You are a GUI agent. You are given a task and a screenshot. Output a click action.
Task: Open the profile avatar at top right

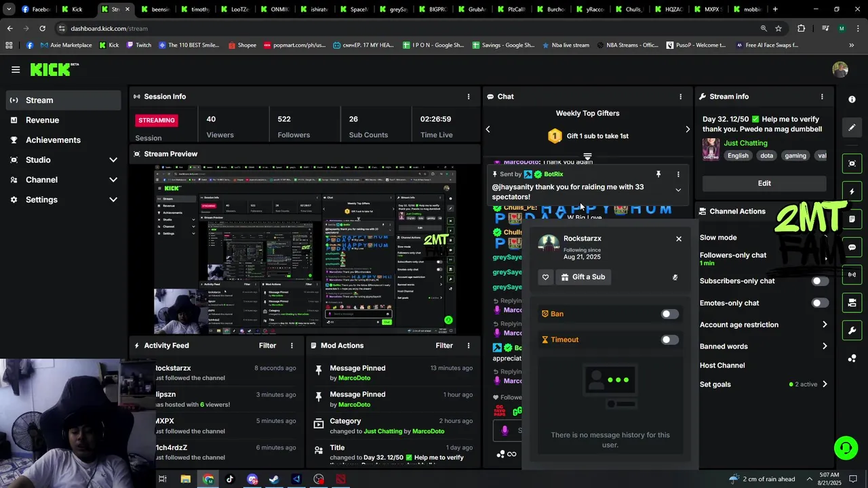[x=840, y=69]
